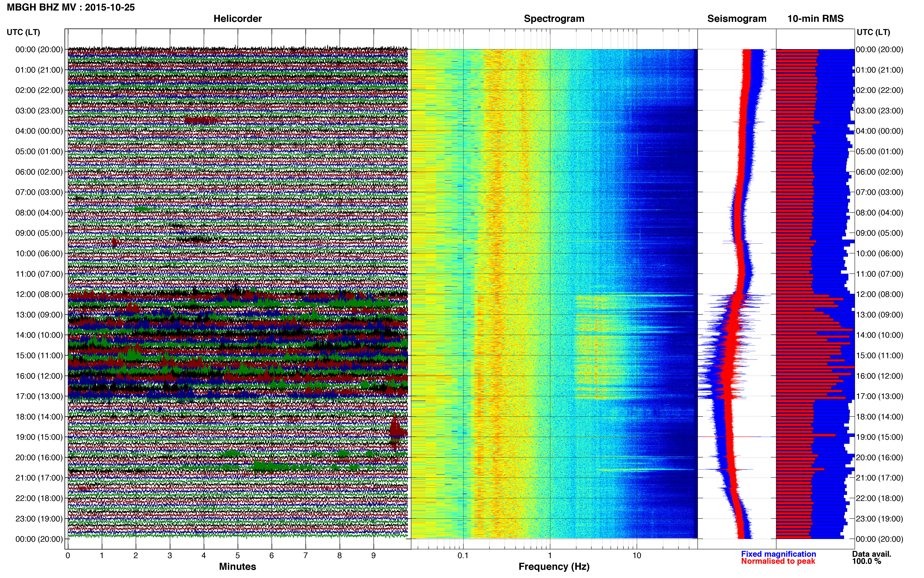Viewport: 924px width, 578px height.
Task: Click the 'Data avail.' label
Action: coord(872,554)
